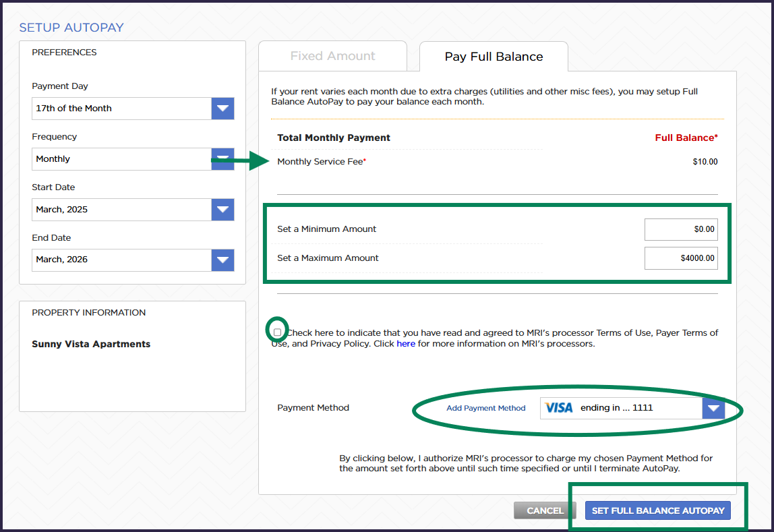Expand the payment method dropdown arrow
This screenshot has width=774, height=532.
[713, 408]
